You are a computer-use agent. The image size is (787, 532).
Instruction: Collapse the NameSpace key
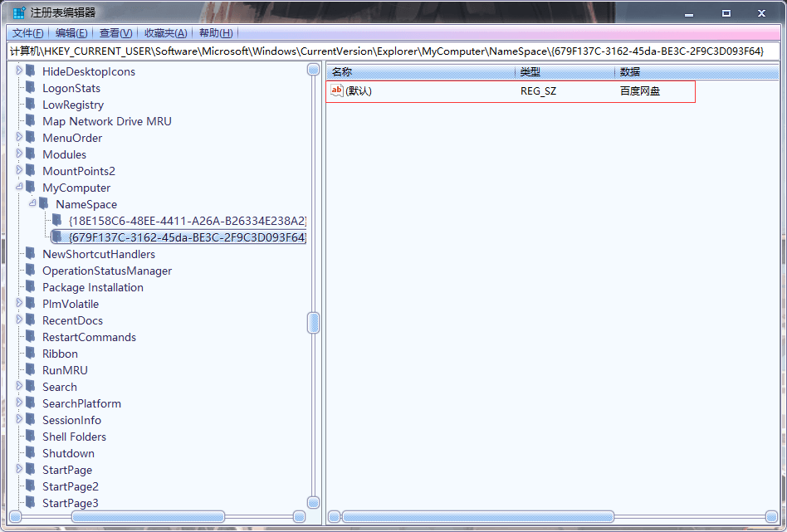tap(32, 203)
